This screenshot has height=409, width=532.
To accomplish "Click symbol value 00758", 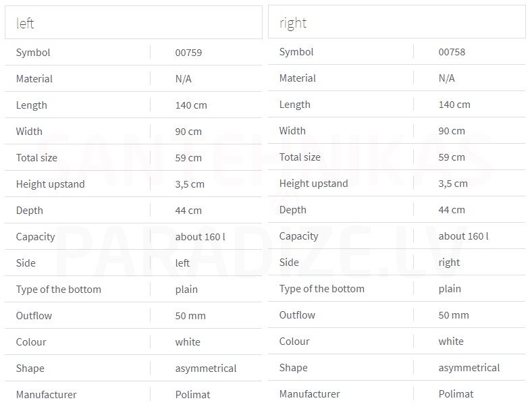I will pos(452,52).
